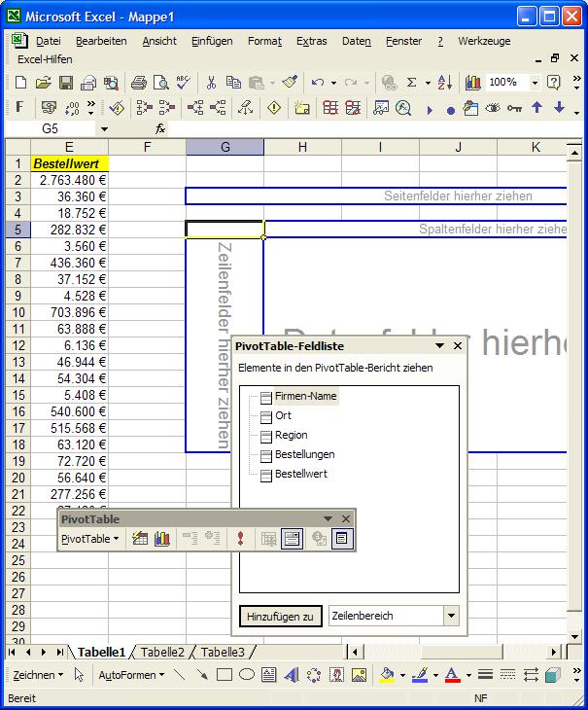The width and height of the screenshot is (588, 710).
Task: Click the red Refresh Data exclamation icon
Action: coord(241,539)
